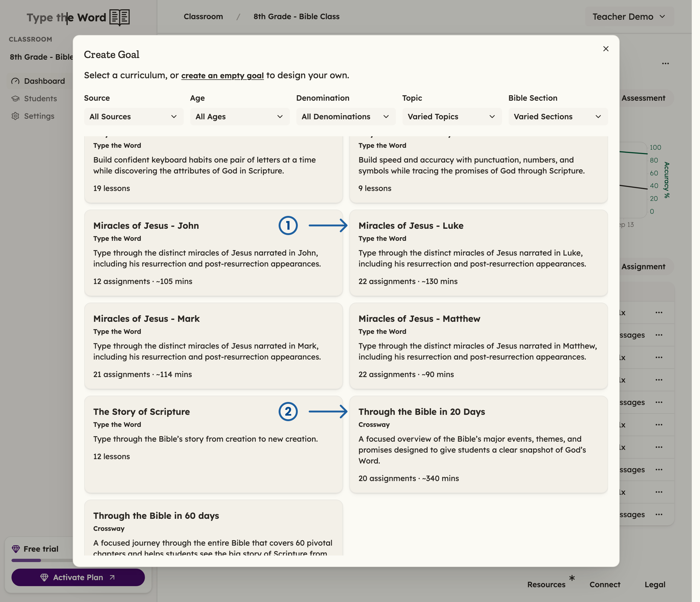
Task: Click the Activate Plan button
Action: coord(78,577)
